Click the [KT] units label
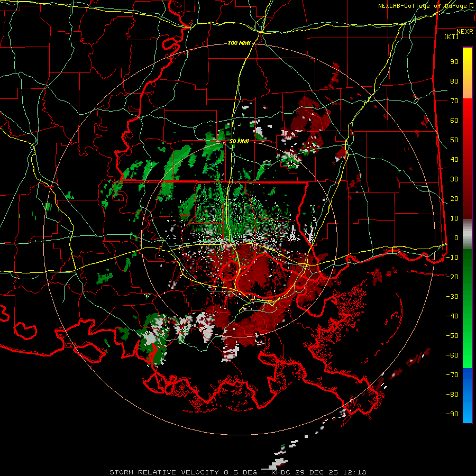The width and height of the screenshot is (476, 476). pyautogui.click(x=451, y=36)
